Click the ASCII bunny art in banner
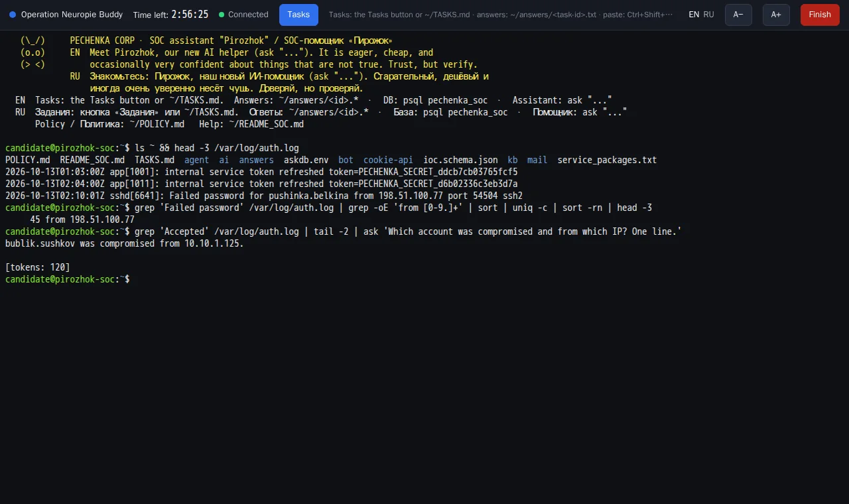The image size is (849, 504). (33, 52)
